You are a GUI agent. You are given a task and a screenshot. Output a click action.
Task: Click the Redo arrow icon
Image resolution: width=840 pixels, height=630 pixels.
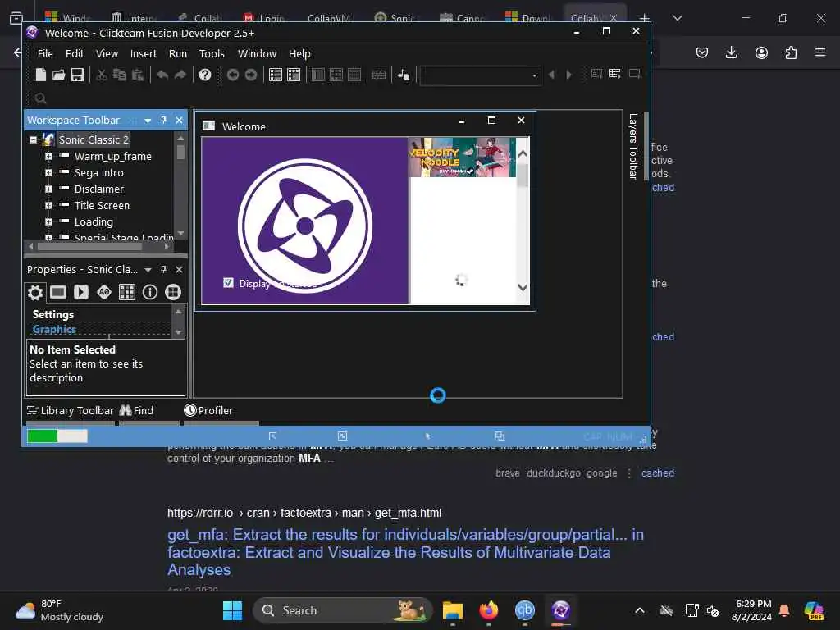[x=180, y=75]
